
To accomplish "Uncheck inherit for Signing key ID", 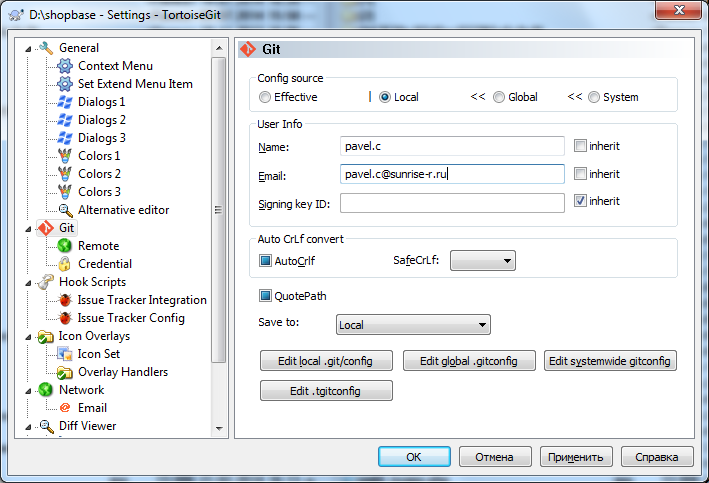I will pyautogui.click(x=580, y=201).
